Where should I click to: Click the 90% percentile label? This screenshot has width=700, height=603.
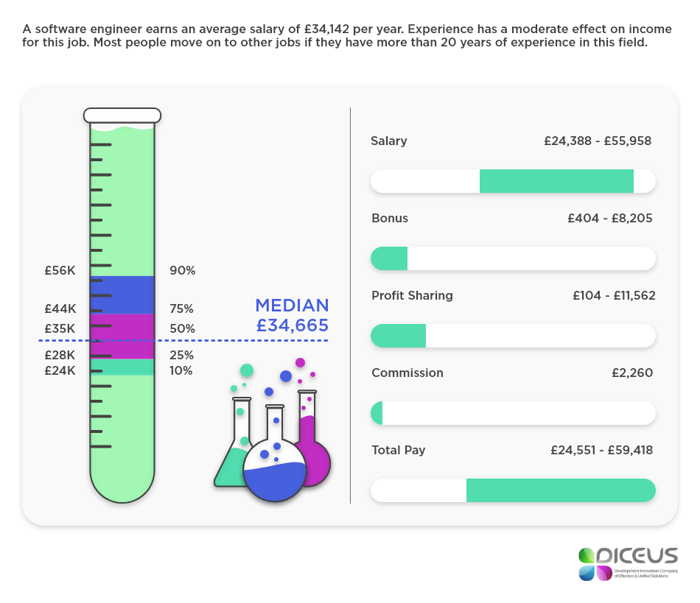coord(182,270)
